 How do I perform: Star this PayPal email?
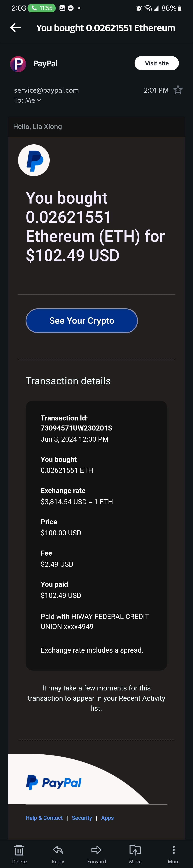[178, 90]
